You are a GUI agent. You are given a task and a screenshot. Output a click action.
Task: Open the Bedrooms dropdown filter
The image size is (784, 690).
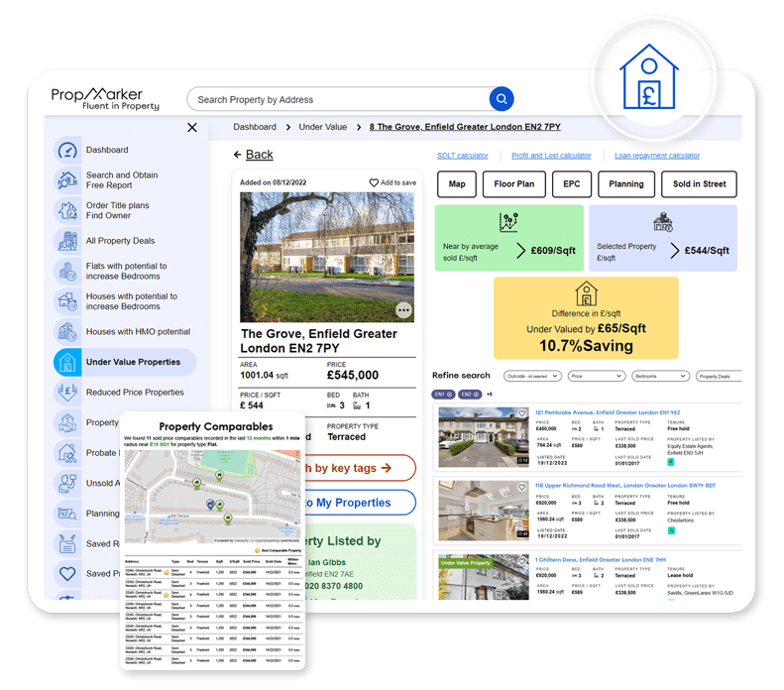pyautogui.click(x=660, y=376)
